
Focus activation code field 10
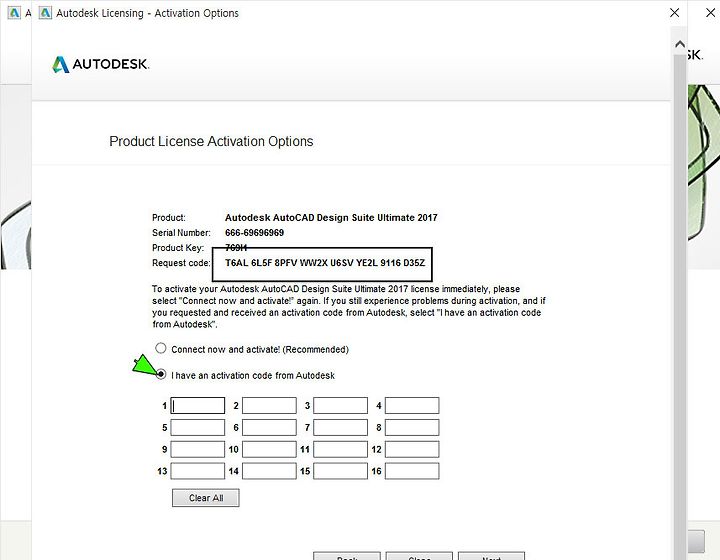269,449
